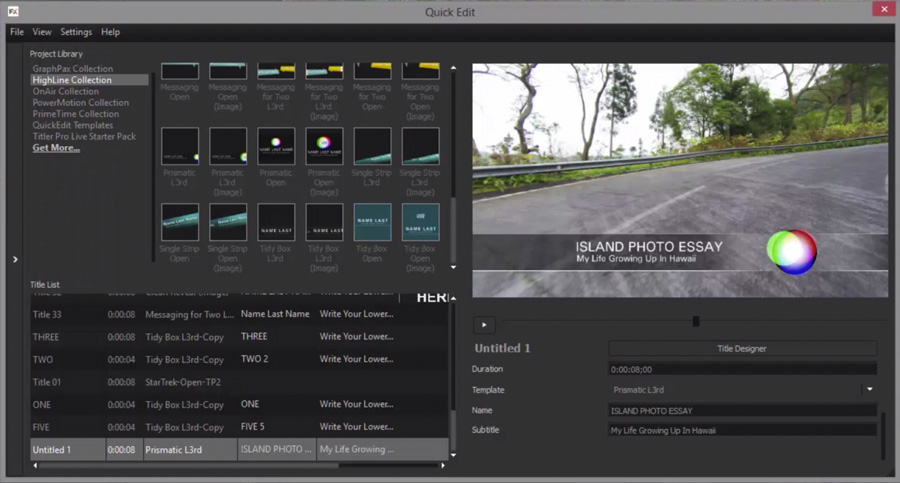Select the ONE row in Title List
The height and width of the screenshot is (483, 900).
[x=239, y=404]
